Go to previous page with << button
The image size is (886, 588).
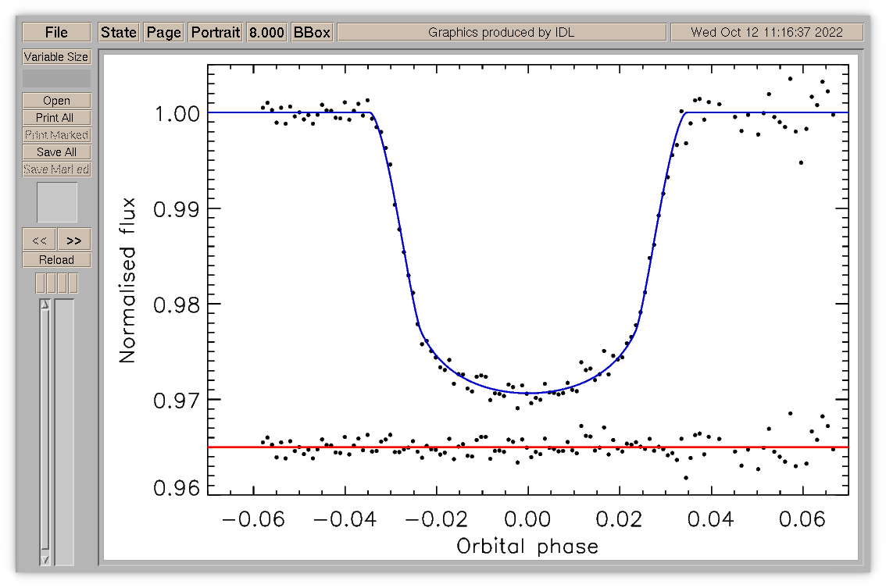[x=39, y=240]
